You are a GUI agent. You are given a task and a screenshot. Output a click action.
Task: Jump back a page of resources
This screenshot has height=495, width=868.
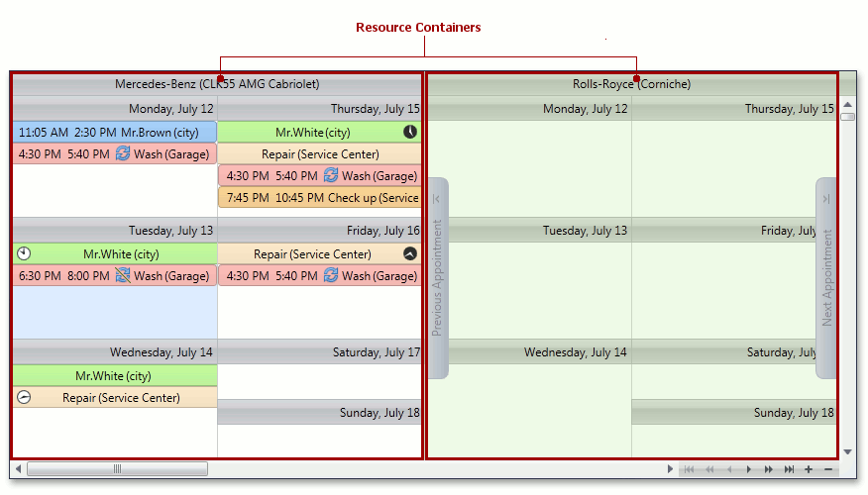[x=709, y=469]
